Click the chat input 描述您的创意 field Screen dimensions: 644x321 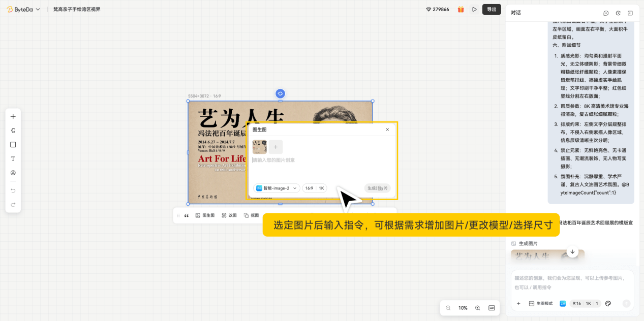point(572,282)
